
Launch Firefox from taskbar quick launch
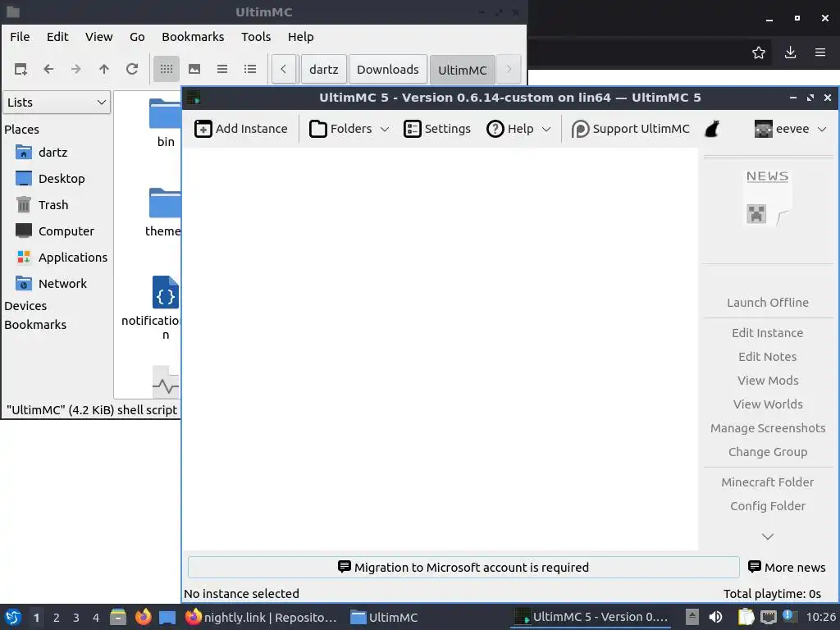(x=143, y=617)
